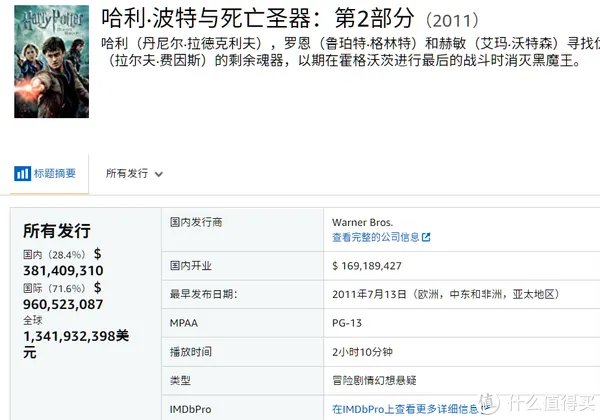Screen dimensions: 600x420
Task: Select the 标题摘要 tab
Action: [45, 174]
